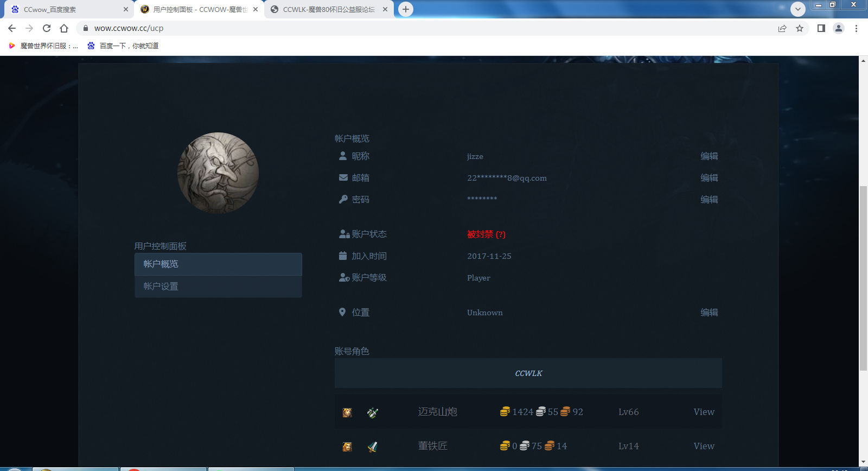Close the 用户控制面板 tab
Image resolution: width=868 pixels, height=471 pixels.
coord(256,9)
